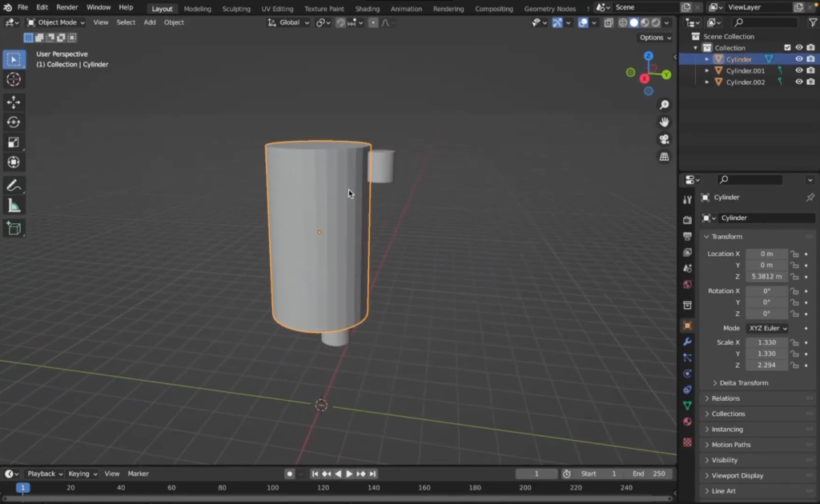Open the Mode dropdown showing Object Mode
The image size is (820, 504).
point(56,22)
